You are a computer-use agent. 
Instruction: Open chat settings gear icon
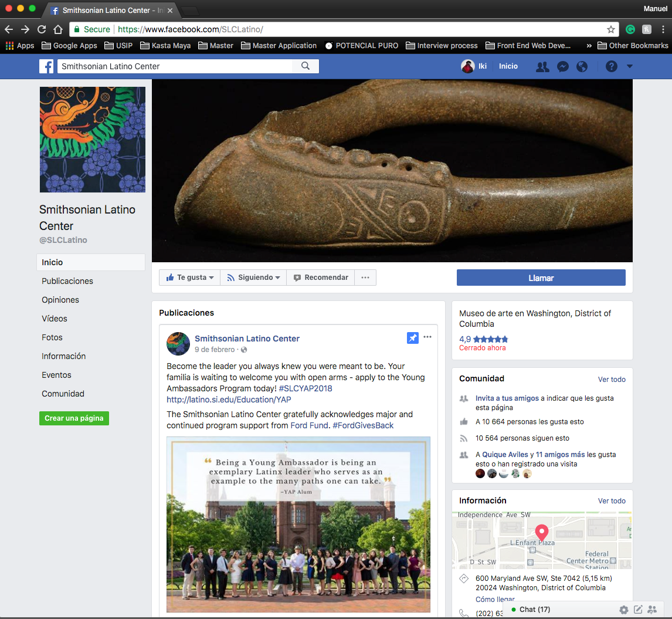coord(623,610)
